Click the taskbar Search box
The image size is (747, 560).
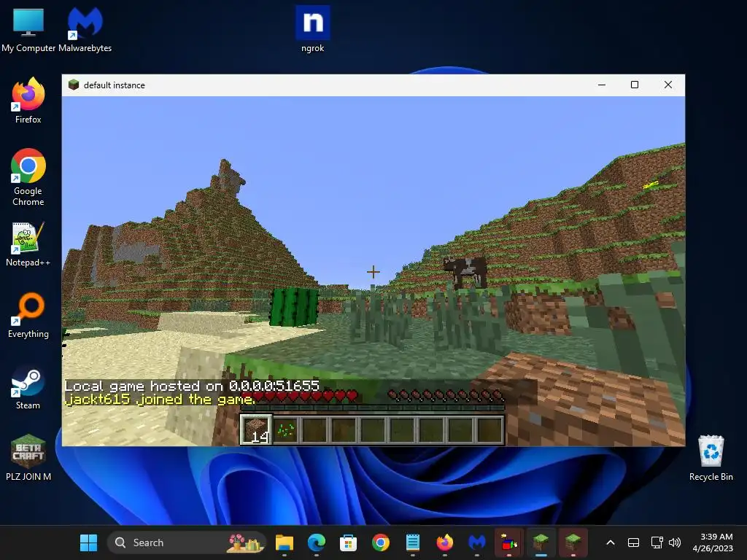coord(186,542)
